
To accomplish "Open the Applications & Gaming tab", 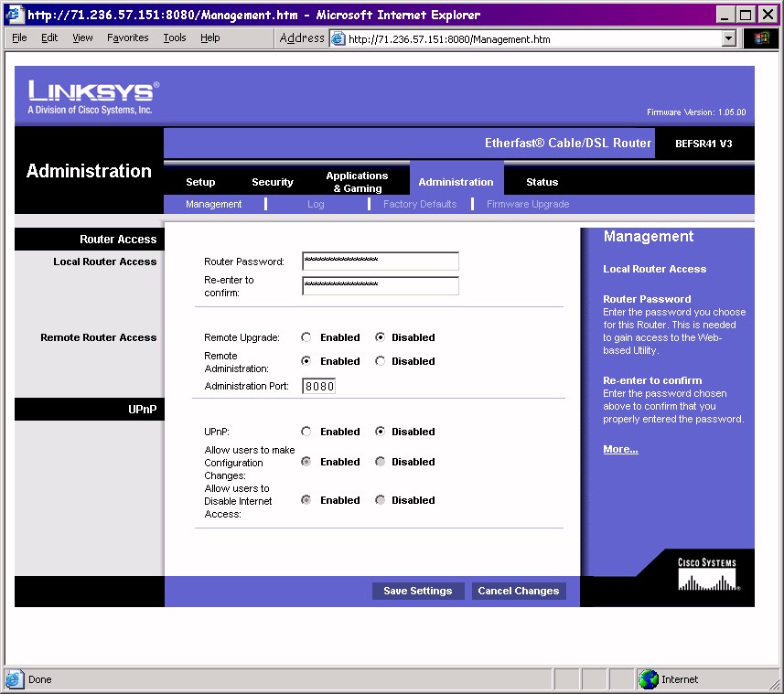I will coord(357,182).
